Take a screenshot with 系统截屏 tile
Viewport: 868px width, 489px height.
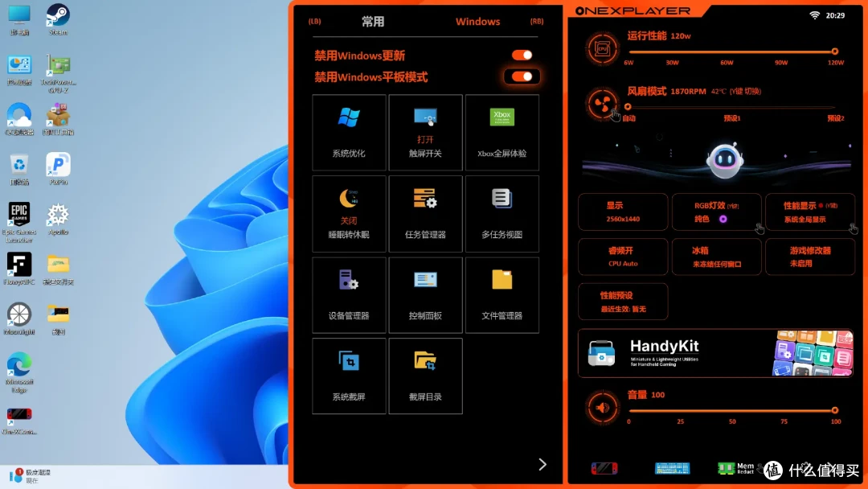click(349, 376)
